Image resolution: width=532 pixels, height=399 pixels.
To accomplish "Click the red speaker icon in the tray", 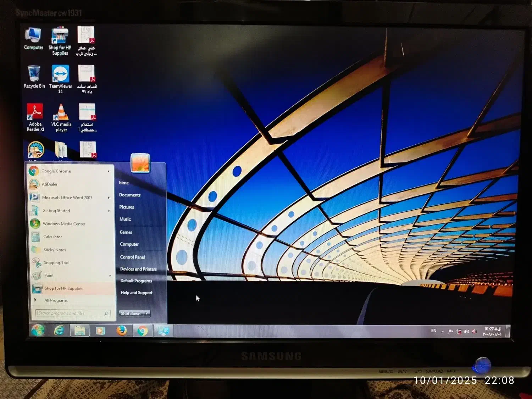I will point(474,332).
